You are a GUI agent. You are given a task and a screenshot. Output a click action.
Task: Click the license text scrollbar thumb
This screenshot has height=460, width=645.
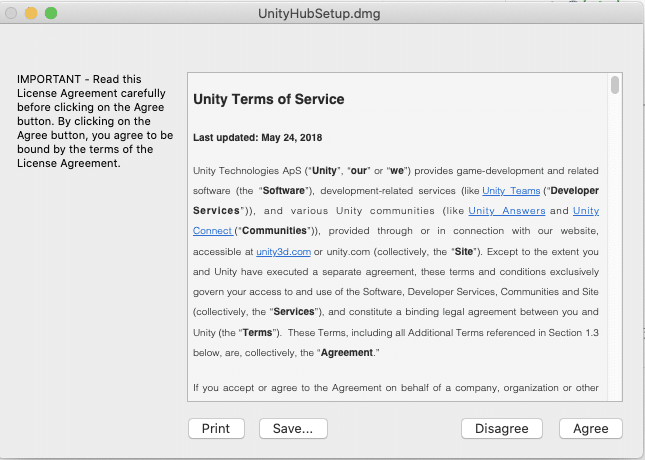click(615, 85)
